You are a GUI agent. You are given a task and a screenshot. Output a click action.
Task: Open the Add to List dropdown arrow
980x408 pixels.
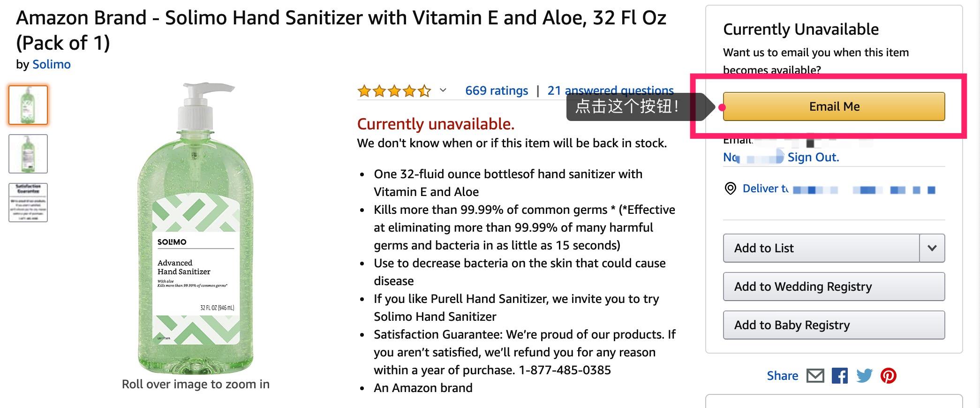click(x=932, y=248)
